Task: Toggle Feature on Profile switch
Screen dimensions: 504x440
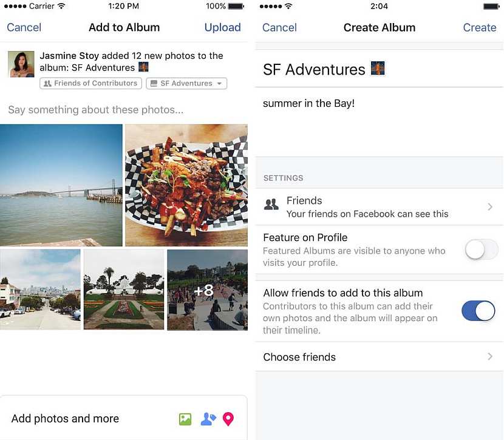Action: point(481,249)
